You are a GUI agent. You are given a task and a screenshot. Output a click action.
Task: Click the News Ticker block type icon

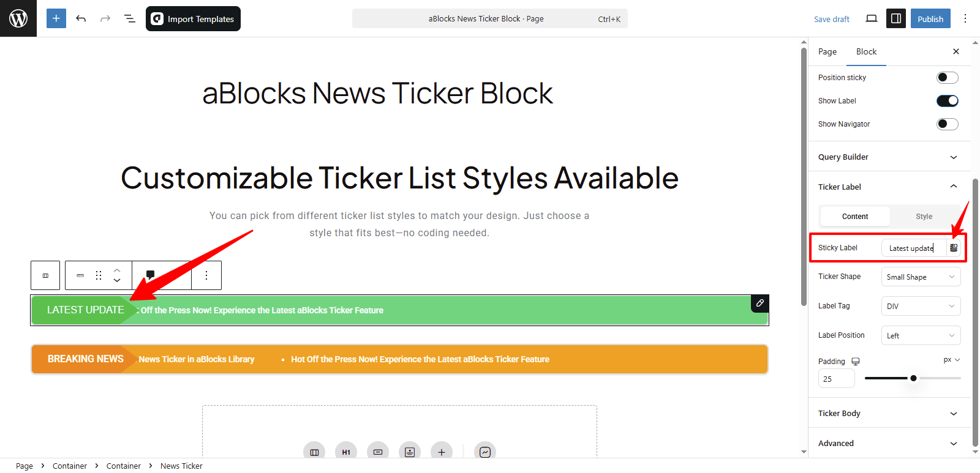coord(80,275)
